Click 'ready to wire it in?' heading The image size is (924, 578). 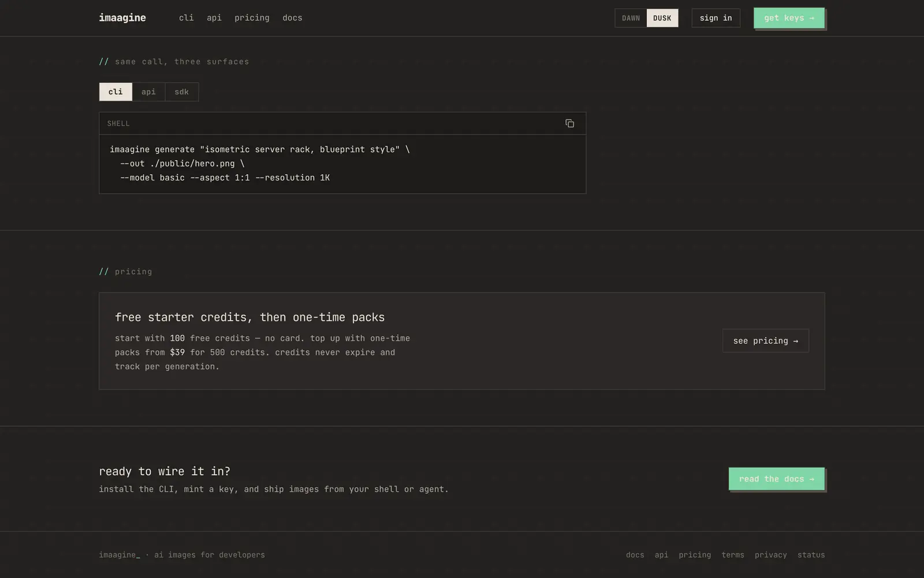(165, 472)
